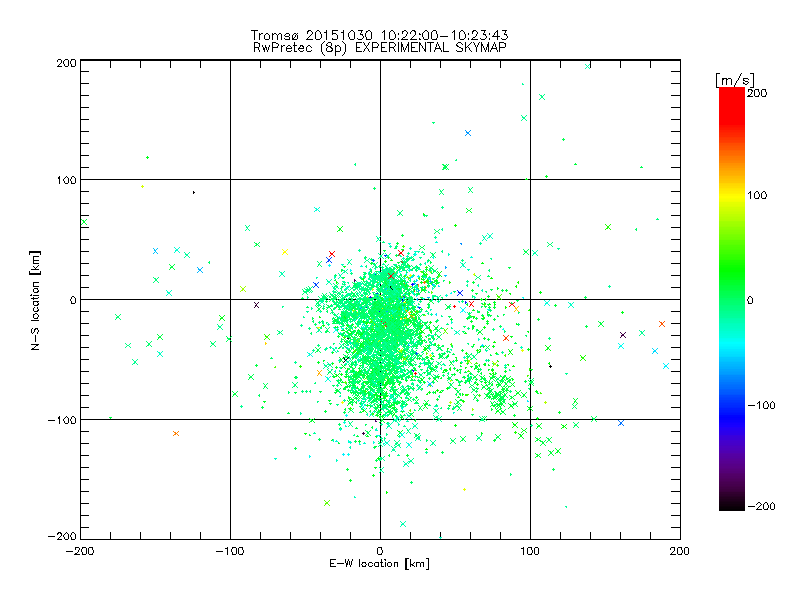The width and height of the screenshot is (800, 600).
Task: Click the y-axis tick label "-100" on left
Action: tap(62, 420)
